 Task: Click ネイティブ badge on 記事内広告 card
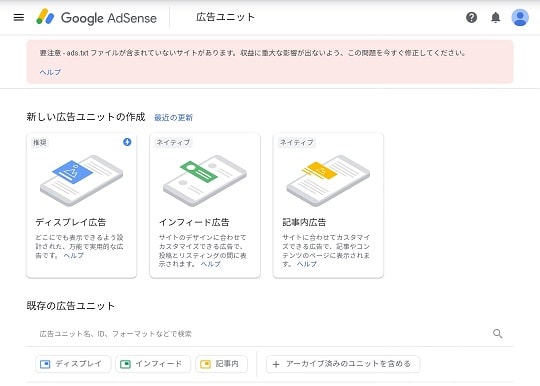click(297, 142)
